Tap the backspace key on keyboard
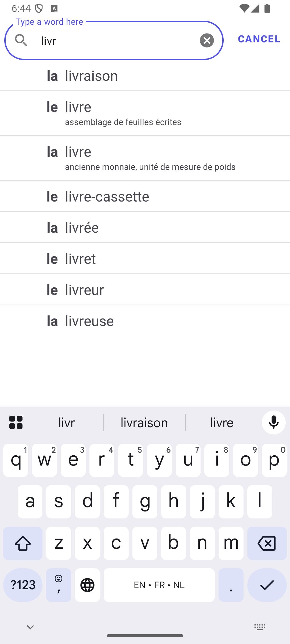Image resolution: width=290 pixels, height=644 pixels. [x=267, y=543]
